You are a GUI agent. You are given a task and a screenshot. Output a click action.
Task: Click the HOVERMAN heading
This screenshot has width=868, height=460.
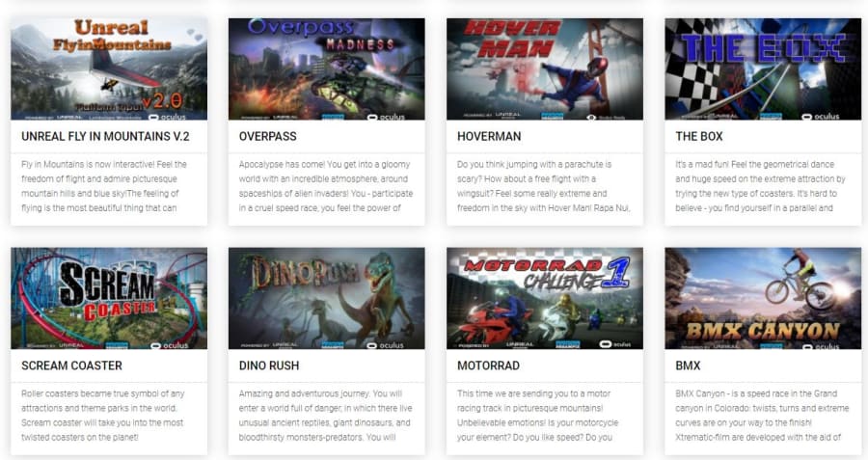[x=489, y=136]
